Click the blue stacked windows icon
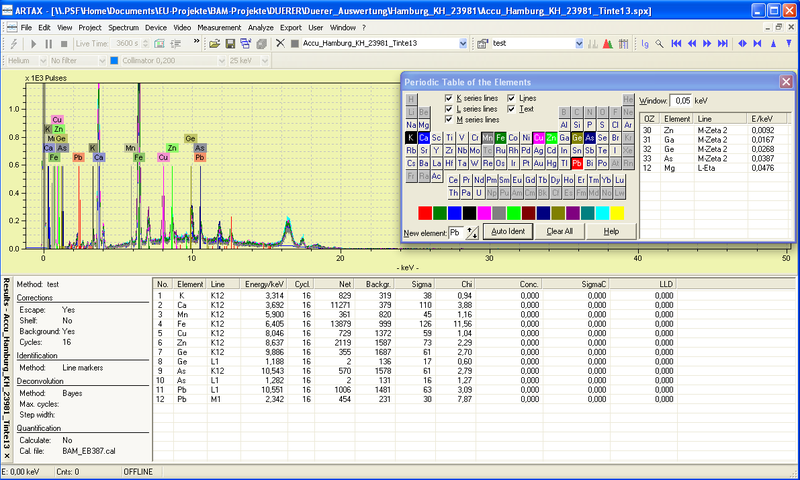The width and height of the screenshot is (800, 480). tap(245, 44)
